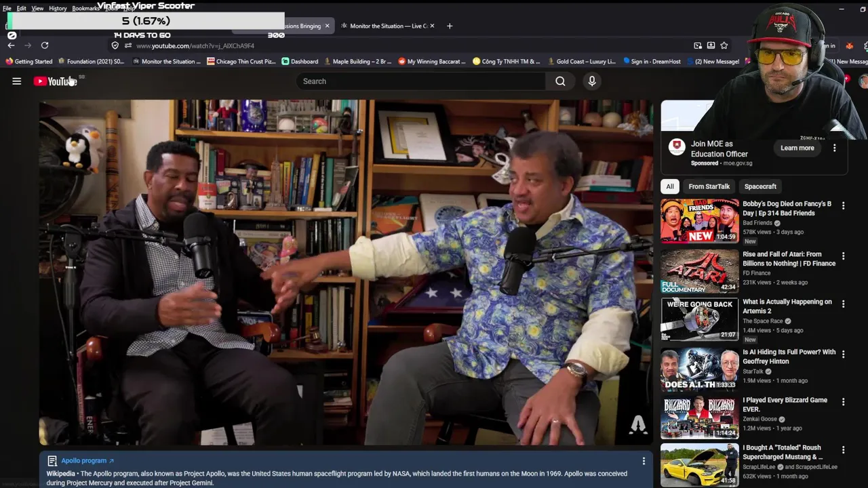Click the install/download icon in address bar

coord(711,45)
